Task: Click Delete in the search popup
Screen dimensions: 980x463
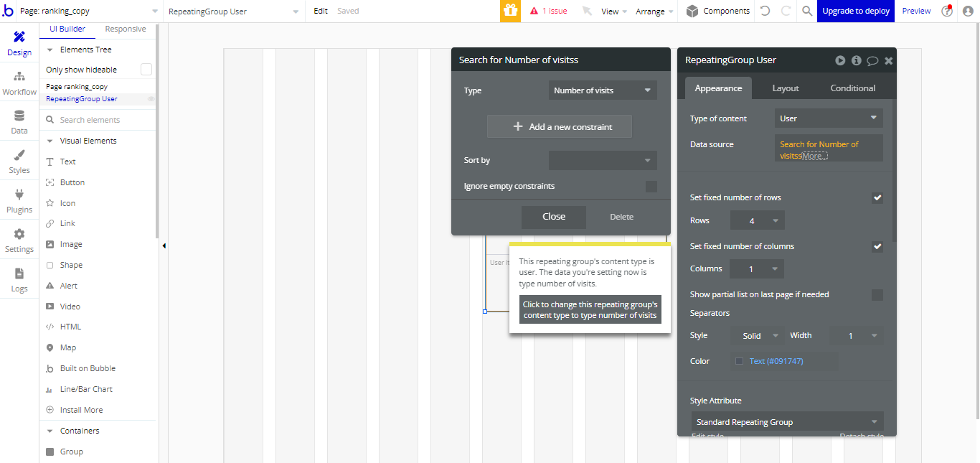Action: pos(622,217)
